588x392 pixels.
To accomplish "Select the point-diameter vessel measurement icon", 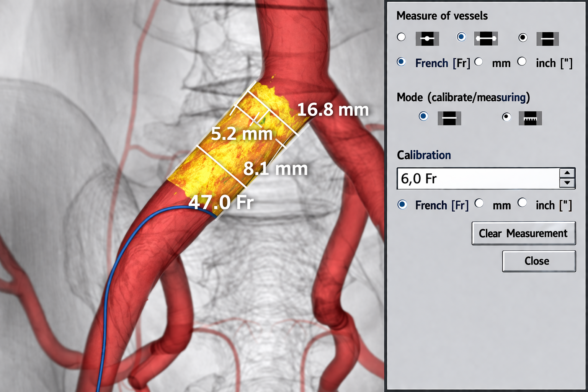I will click(427, 38).
